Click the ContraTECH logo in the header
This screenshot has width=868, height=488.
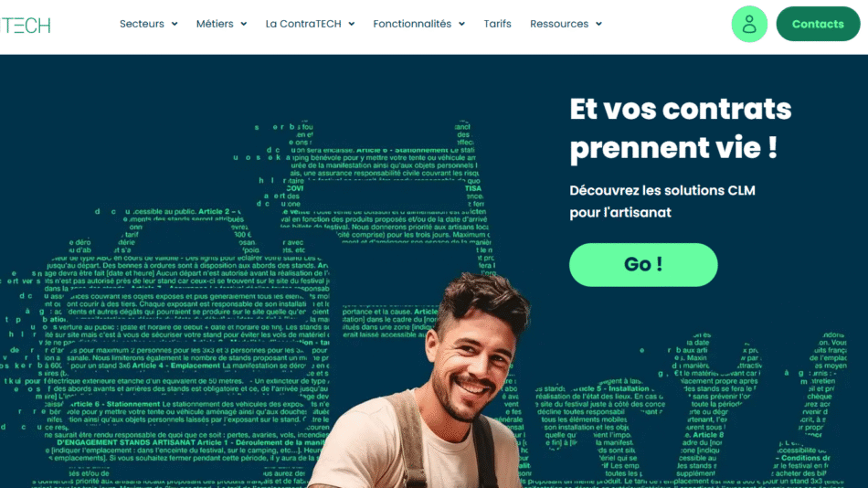pyautogui.click(x=25, y=25)
